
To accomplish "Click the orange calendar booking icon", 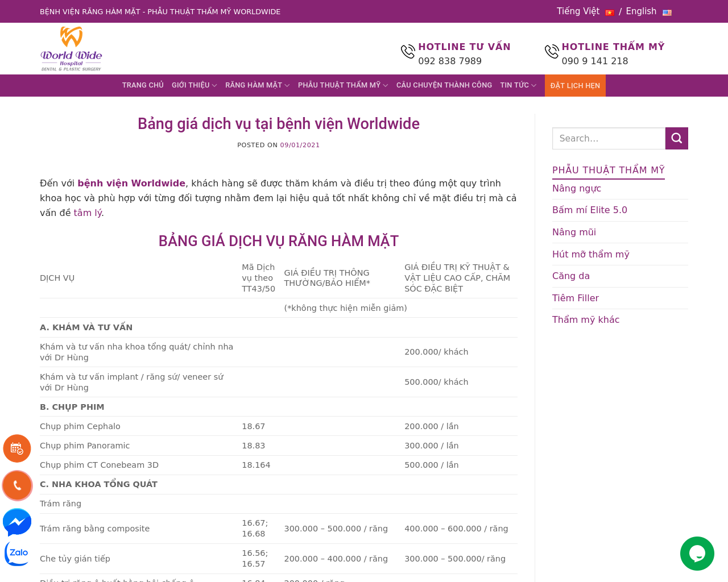I will pos(17,448).
